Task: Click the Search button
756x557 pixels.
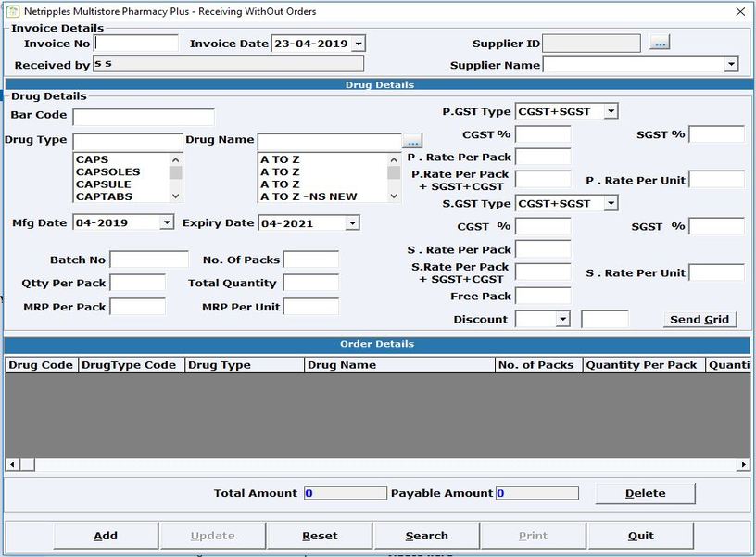Action: coord(427,536)
